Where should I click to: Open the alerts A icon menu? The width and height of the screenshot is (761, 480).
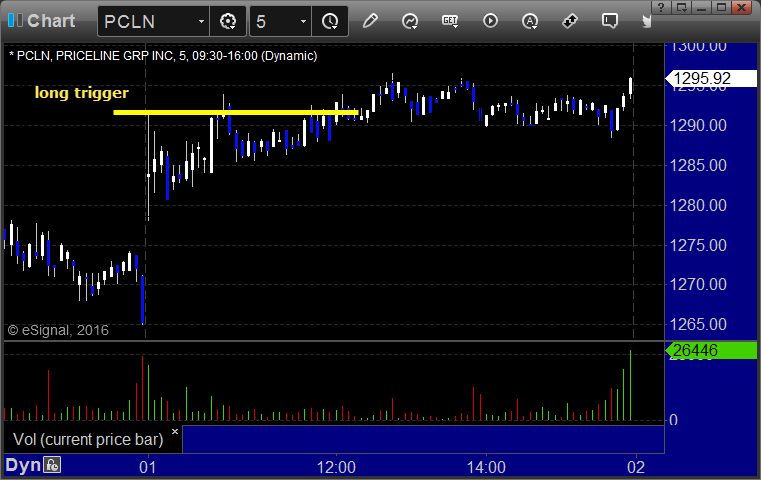[x=530, y=21]
